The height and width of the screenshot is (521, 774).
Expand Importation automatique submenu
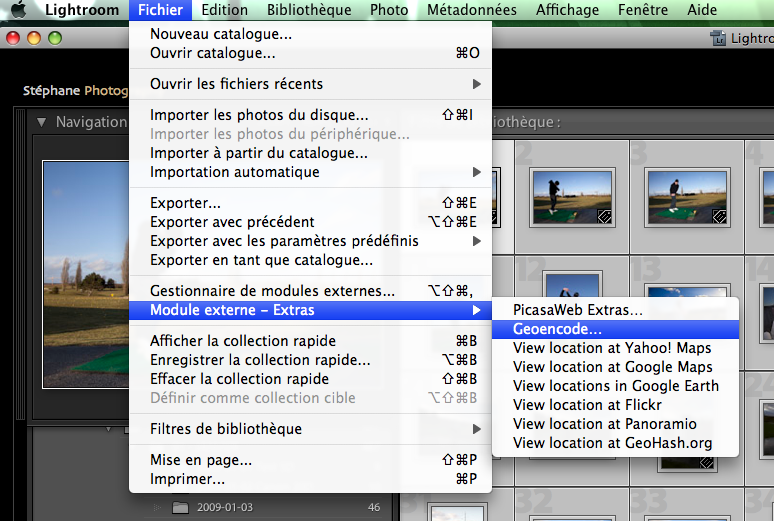tap(310, 172)
